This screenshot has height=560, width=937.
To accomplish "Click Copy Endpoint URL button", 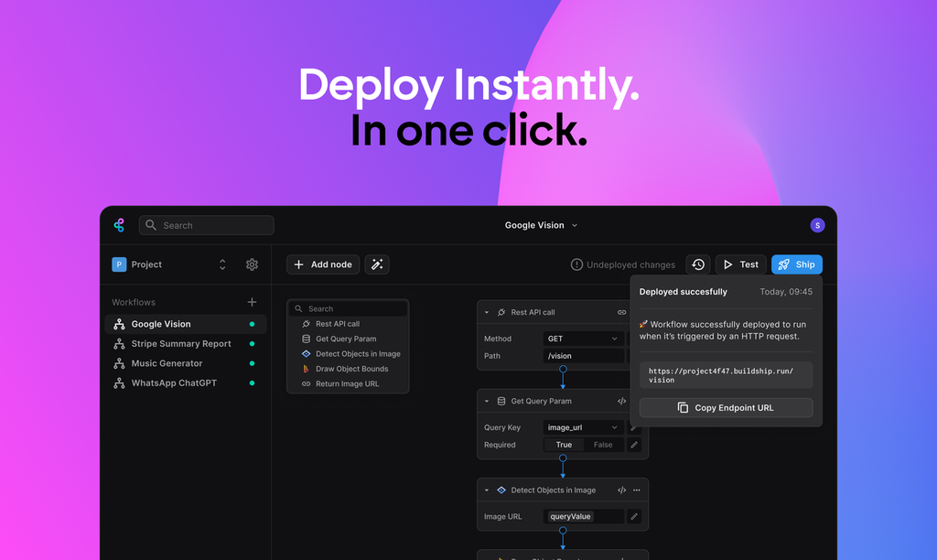I will tap(726, 407).
